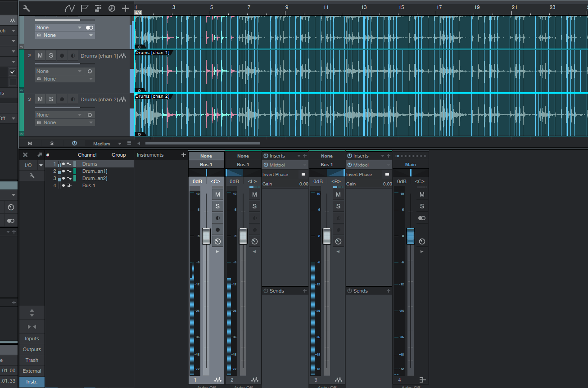Viewport: 588px width, 388px height.
Task: Click Gain value 0.00 on mixer channel 2
Action: pyautogui.click(x=304, y=184)
